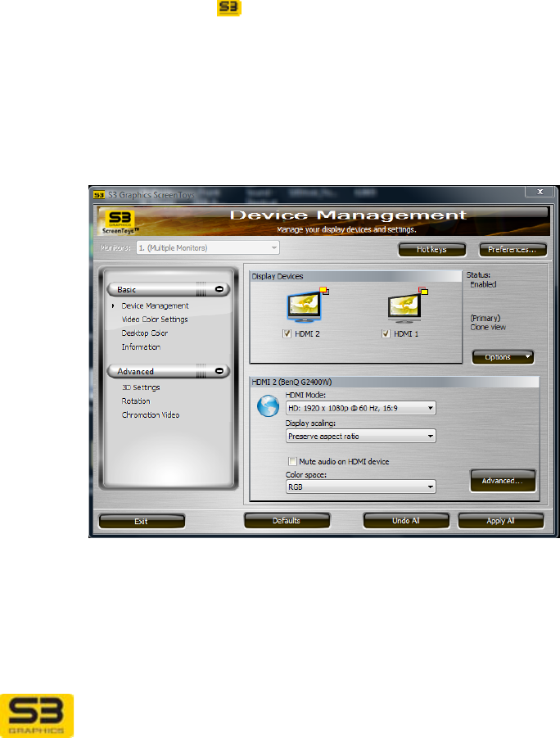Click the Display Devices header
Screen dimensions: 560x738
(x=356, y=276)
